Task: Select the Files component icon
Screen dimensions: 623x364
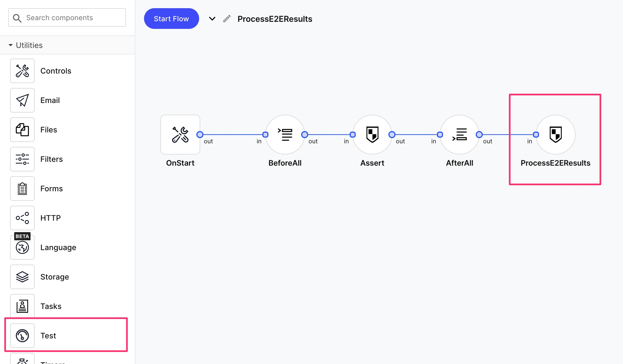Action: click(x=22, y=130)
